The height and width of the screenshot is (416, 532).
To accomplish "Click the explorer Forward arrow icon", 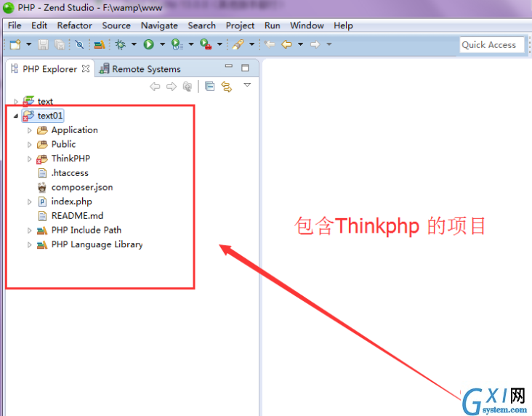I will 172,87.
